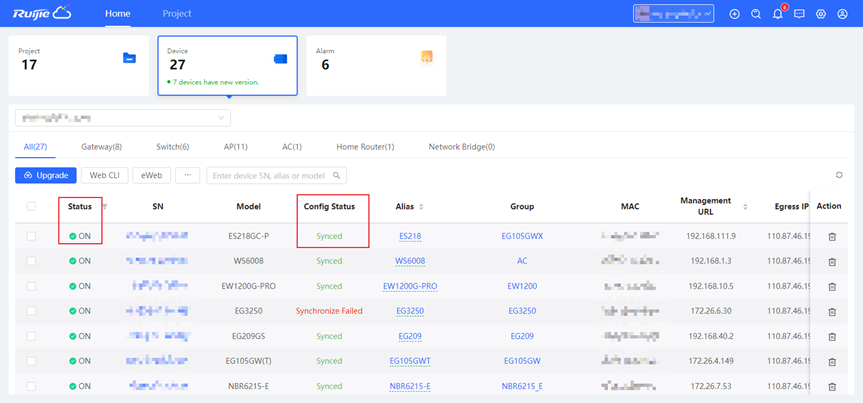The height and width of the screenshot is (403, 863).
Task: Click the device icon on Device card
Action: 280,59
